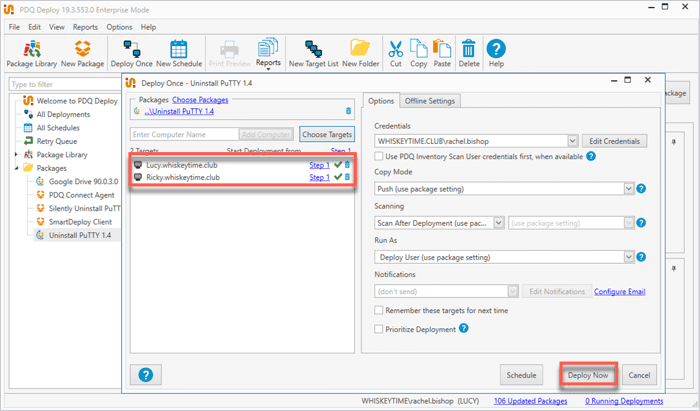
Task: Open the Run As Deploy User dropdown
Action: (x=629, y=257)
